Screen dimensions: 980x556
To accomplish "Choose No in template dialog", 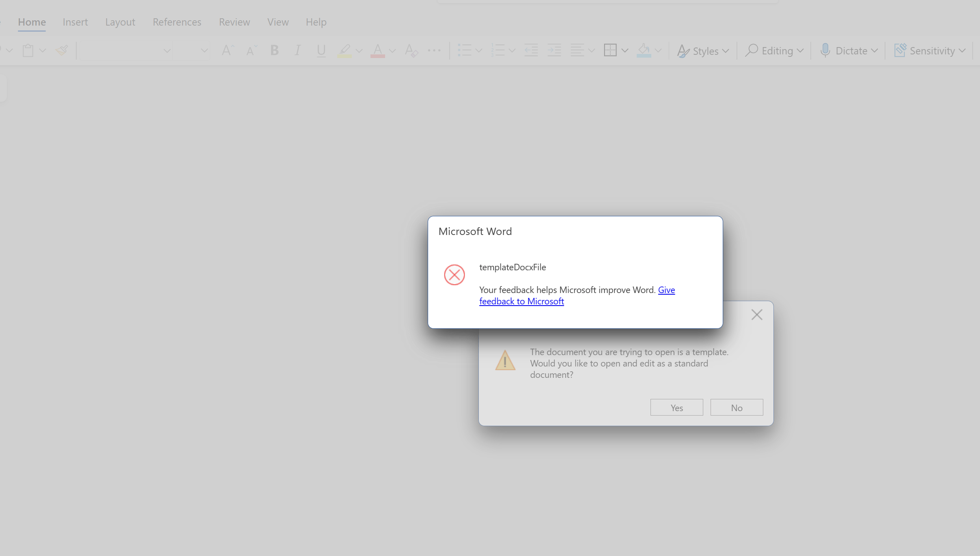I will 737,407.
